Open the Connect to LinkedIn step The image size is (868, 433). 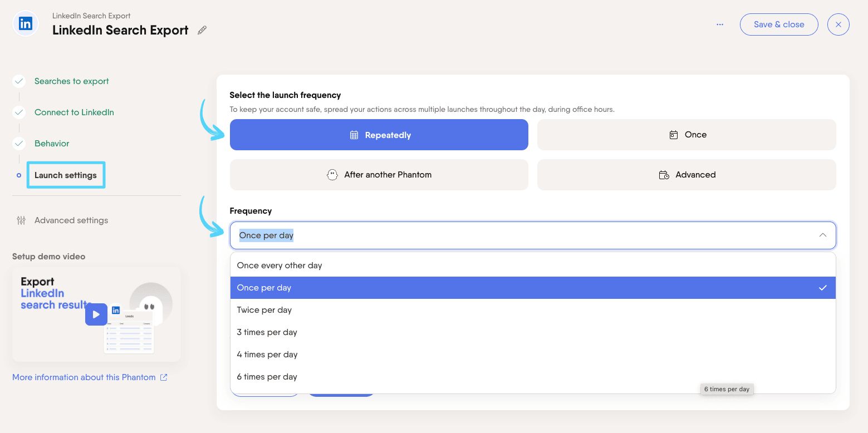click(x=74, y=112)
